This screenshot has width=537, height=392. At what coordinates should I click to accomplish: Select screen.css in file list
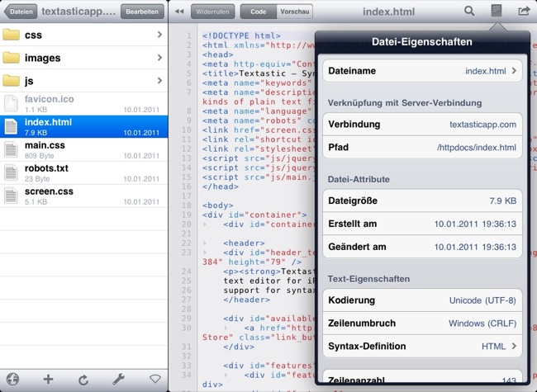click(x=83, y=196)
